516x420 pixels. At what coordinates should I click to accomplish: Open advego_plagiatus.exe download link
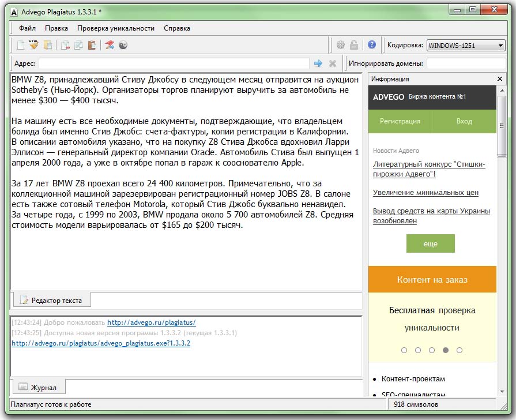point(101,343)
